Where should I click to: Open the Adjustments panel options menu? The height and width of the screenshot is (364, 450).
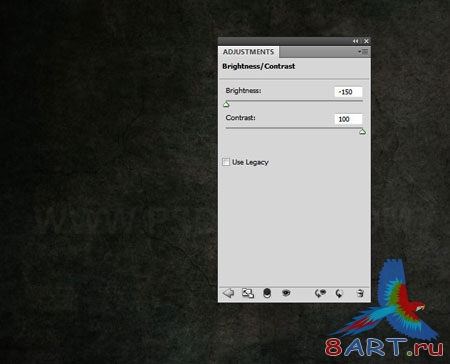pyautogui.click(x=363, y=52)
